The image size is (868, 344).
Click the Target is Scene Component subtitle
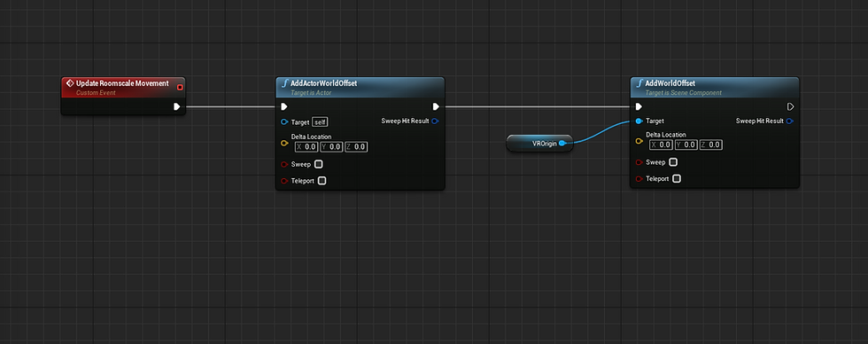pos(683,92)
